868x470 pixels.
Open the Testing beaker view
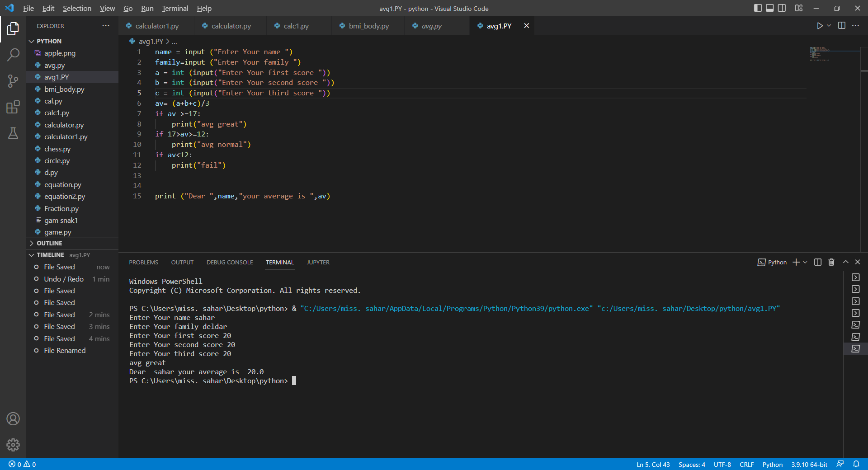click(13, 133)
